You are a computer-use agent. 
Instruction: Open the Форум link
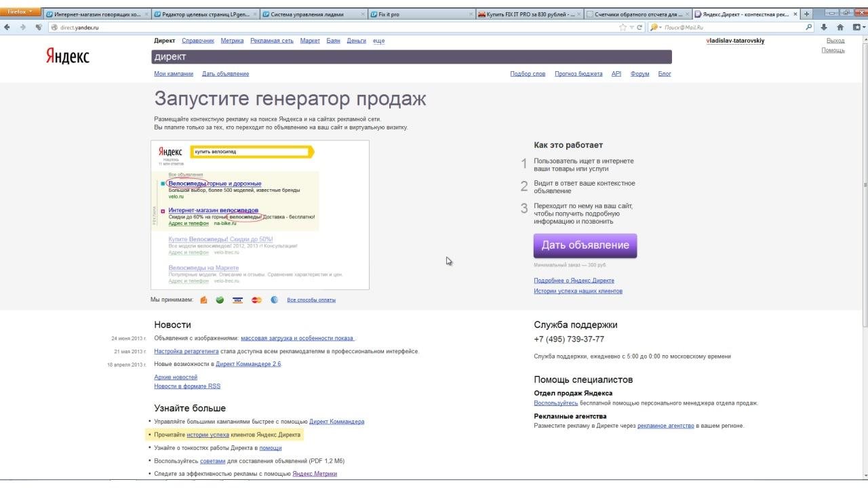click(x=639, y=74)
